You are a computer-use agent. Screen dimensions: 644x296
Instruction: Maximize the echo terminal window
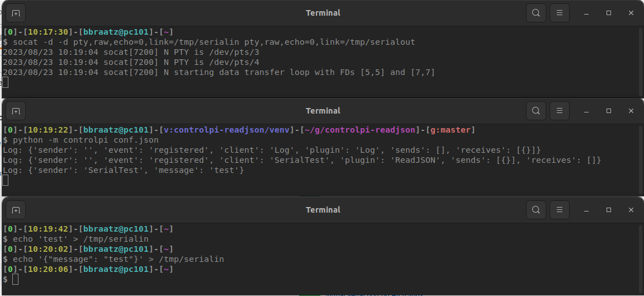click(x=609, y=210)
